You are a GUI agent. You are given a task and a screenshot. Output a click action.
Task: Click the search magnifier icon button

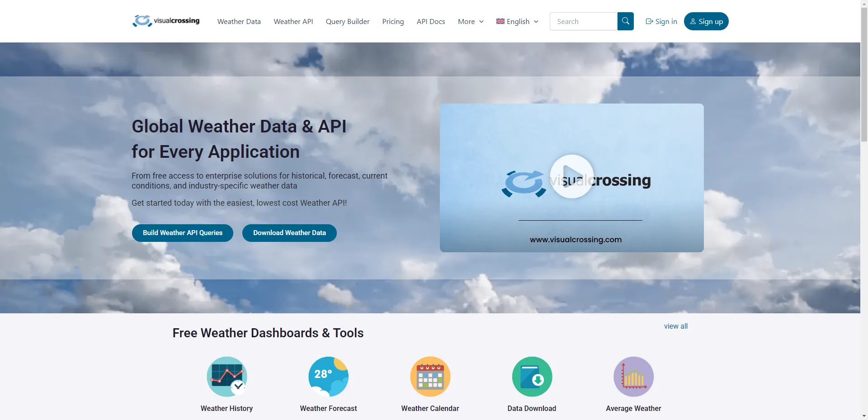pos(625,21)
